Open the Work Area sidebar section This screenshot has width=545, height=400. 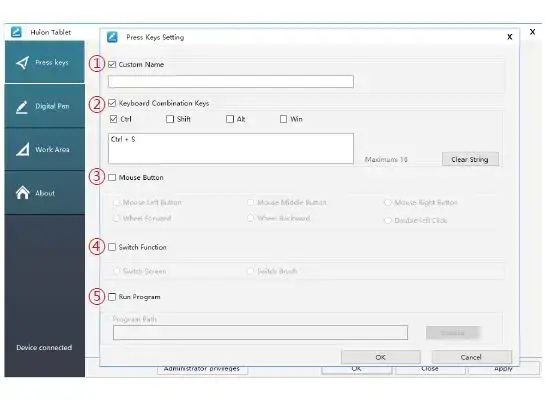44,149
